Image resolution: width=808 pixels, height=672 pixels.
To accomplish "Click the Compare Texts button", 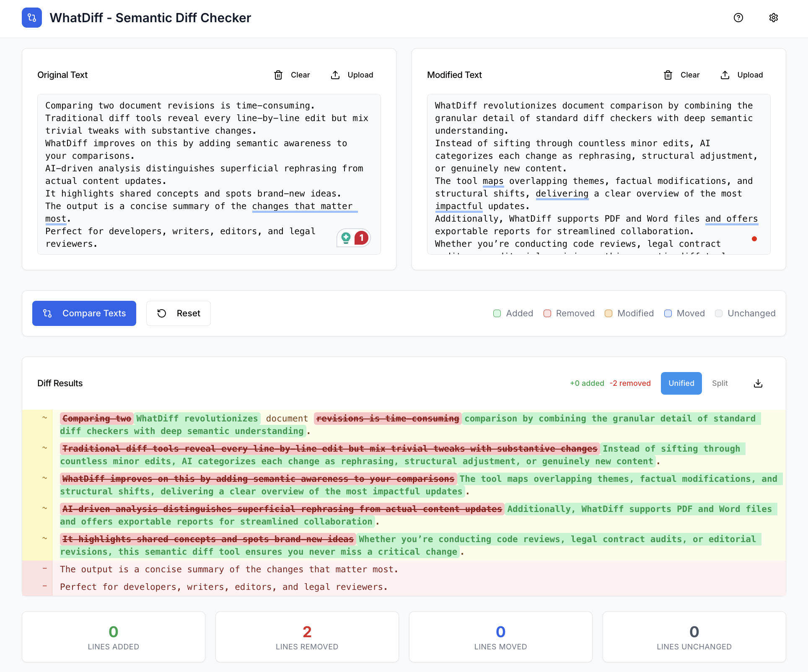I will click(x=84, y=313).
